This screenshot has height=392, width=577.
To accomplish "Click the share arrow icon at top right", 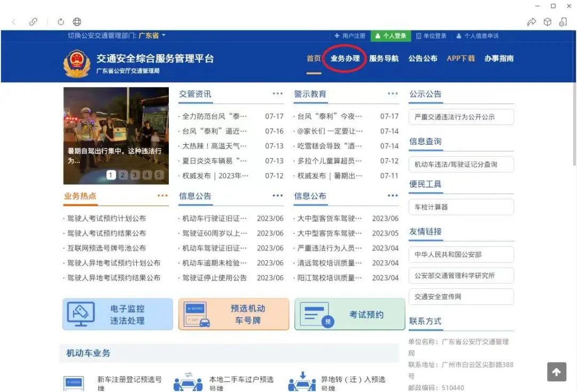I will 531,22.
